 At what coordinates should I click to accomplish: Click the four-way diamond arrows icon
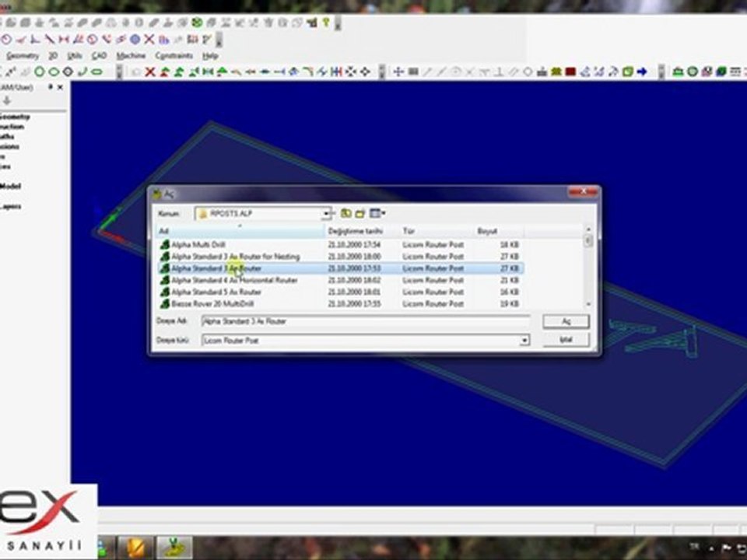tap(365, 72)
